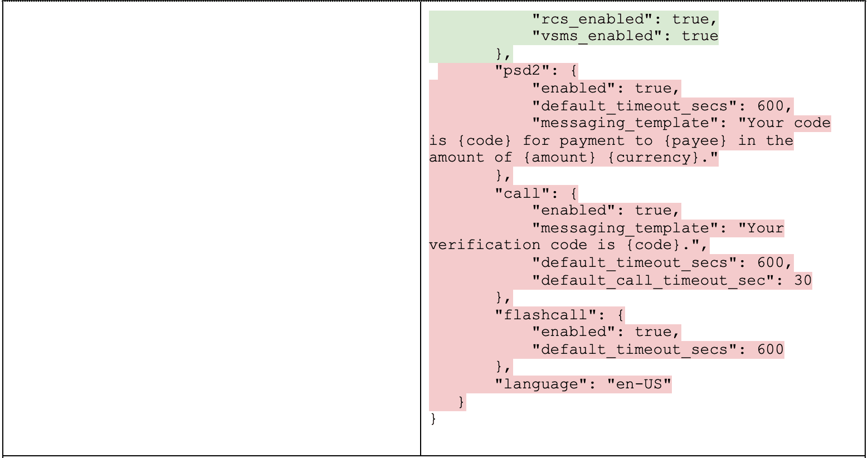
Task: Click the "vsms_enabled": true line
Action: (625, 36)
